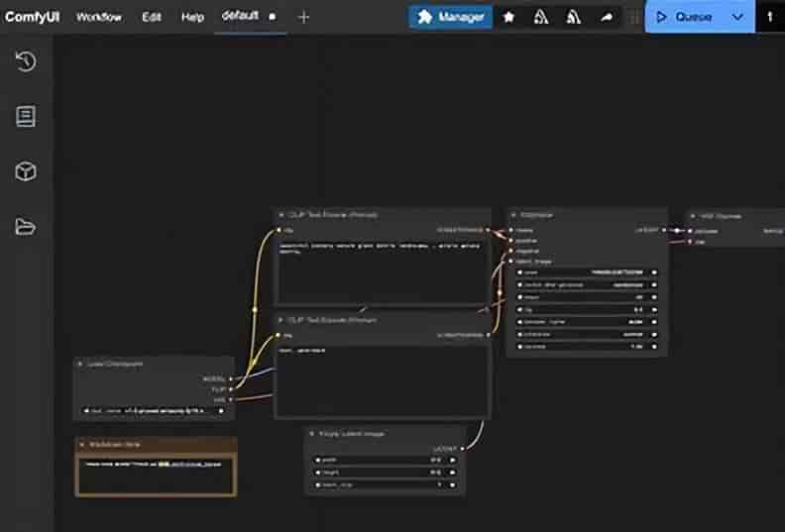Collapse the Load Checkpoint node

tap(80, 364)
